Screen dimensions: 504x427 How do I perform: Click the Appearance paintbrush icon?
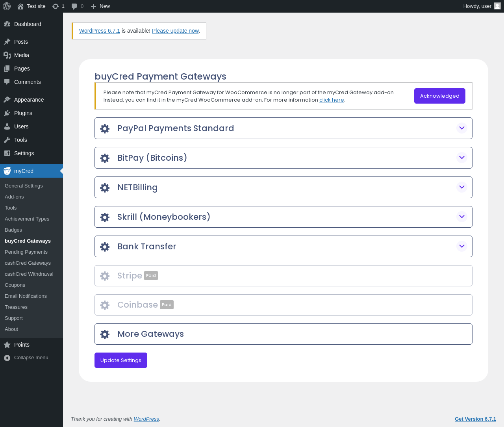click(x=7, y=100)
